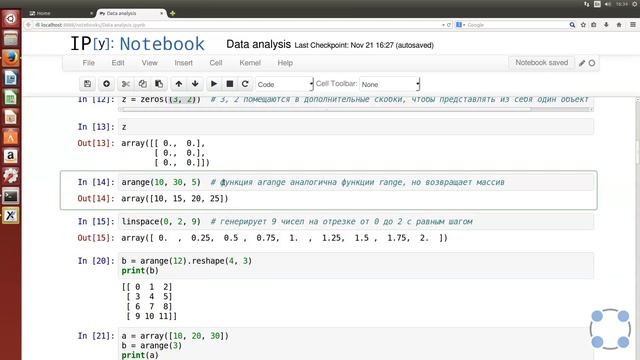The image size is (640, 360).
Task: Click the Out[13] zeros array output
Action: [x=165, y=153]
